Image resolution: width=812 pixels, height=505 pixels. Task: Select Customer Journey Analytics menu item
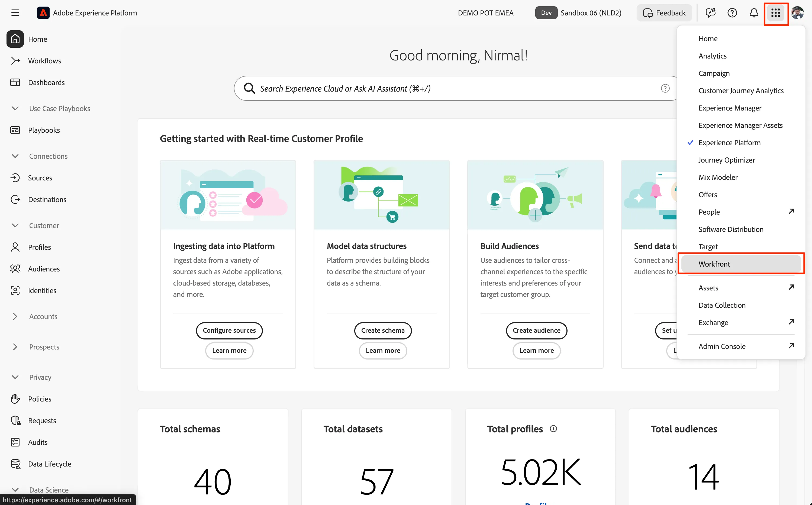741,90
